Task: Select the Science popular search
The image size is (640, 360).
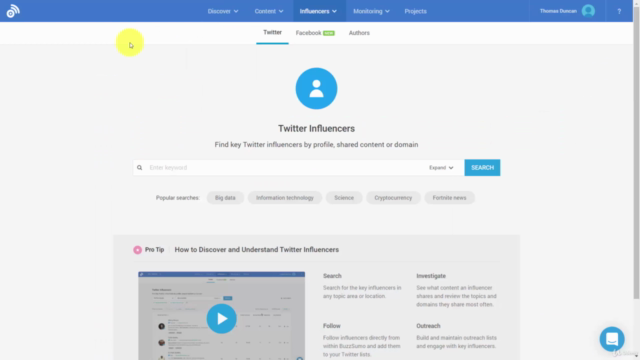Action: pos(344,198)
